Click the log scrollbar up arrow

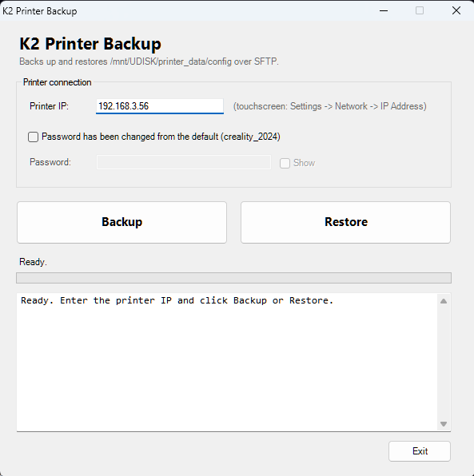coord(444,301)
